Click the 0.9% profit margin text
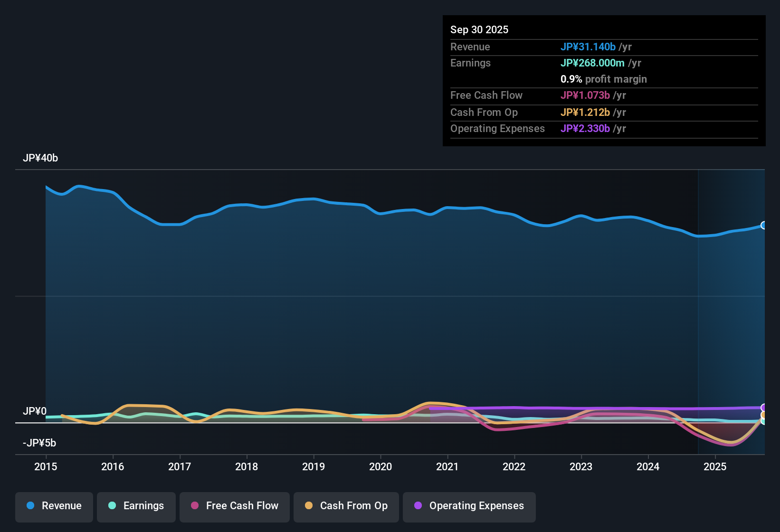 tap(604, 79)
